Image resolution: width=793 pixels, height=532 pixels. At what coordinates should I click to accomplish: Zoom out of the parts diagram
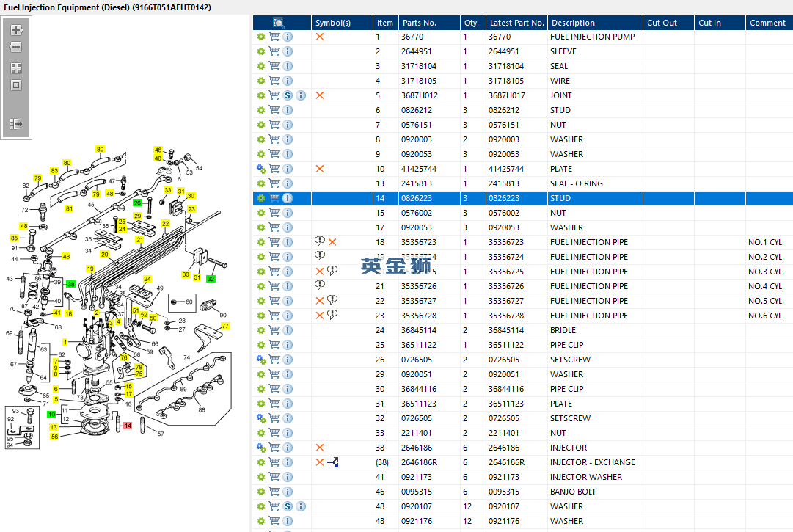[16, 47]
